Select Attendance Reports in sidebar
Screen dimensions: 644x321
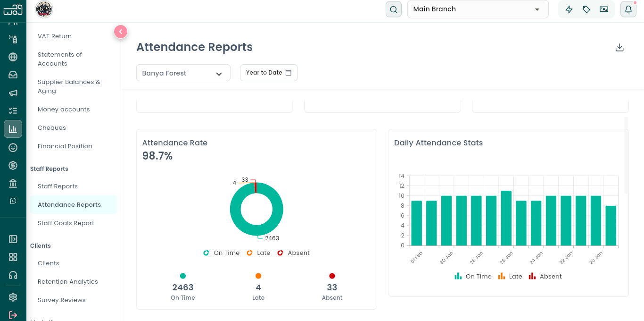[x=74, y=205]
